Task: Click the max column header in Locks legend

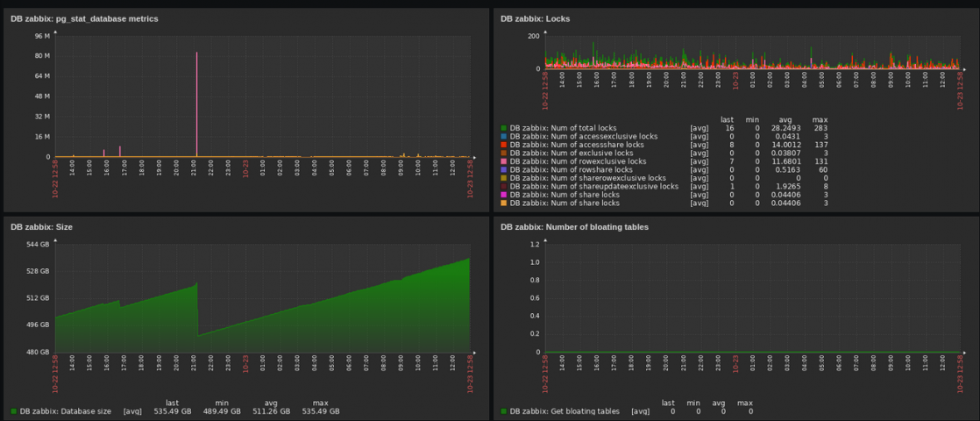Action: pyautogui.click(x=820, y=119)
